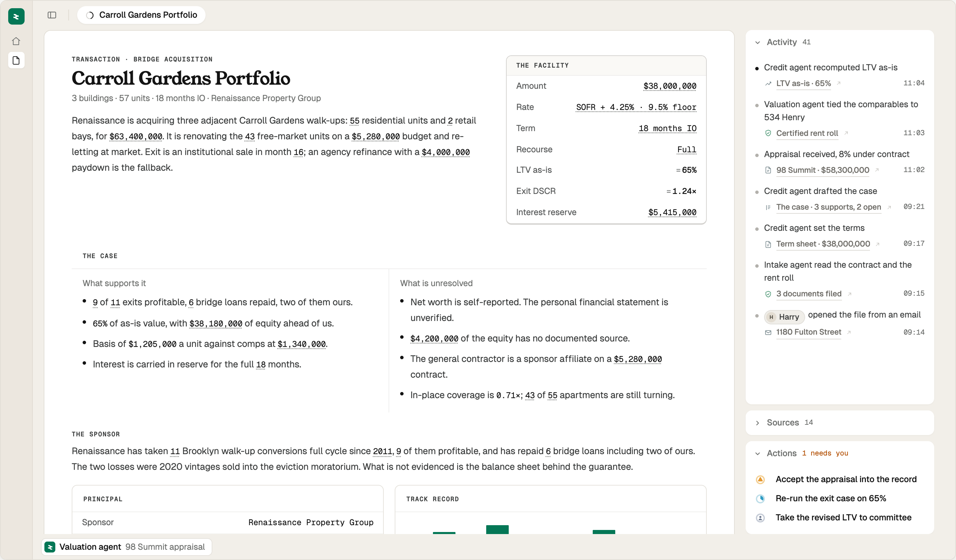Click arrow icon beside 98 Summit appraisal
Viewport: 956px width, 560px height.
tap(877, 170)
